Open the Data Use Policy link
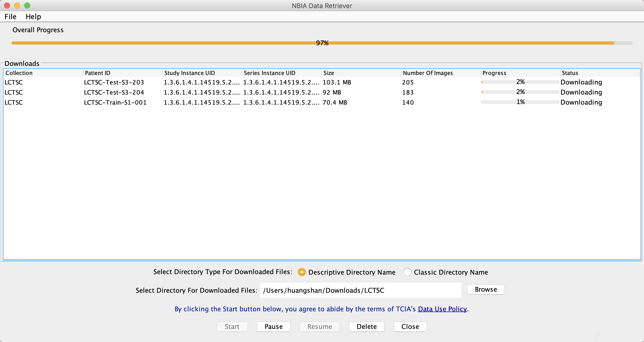The height and width of the screenshot is (342, 644). (442, 309)
